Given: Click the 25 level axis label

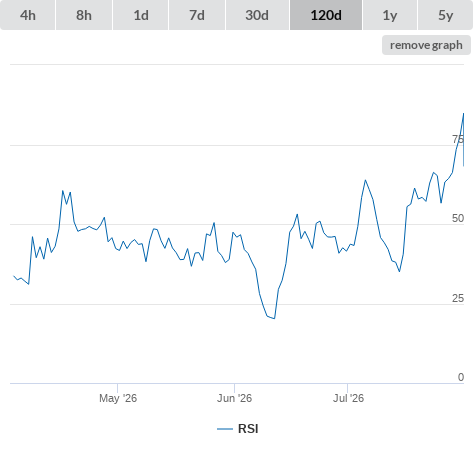Looking at the screenshot, I should pyautogui.click(x=458, y=298).
